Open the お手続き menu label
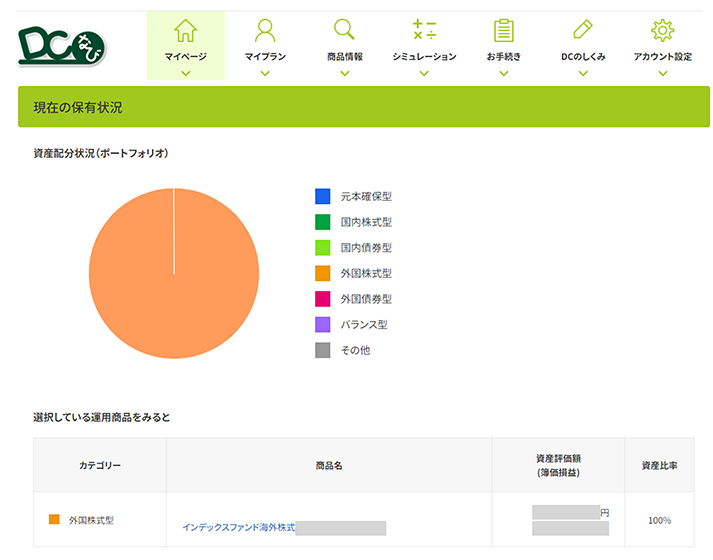The height and width of the screenshot is (560, 713). tap(504, 56)
